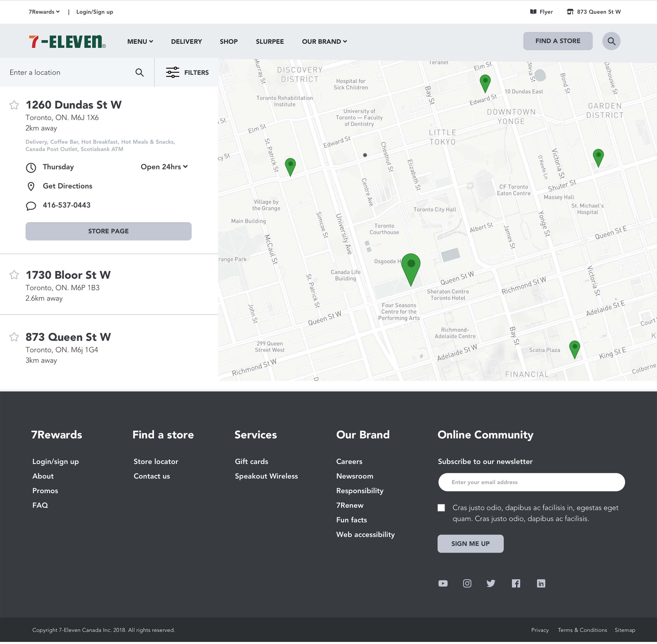Click the store icon beside 873 Queen St W
Viewport: 657px width, 644px height.
pyautogui.click(x=570, y=12)
